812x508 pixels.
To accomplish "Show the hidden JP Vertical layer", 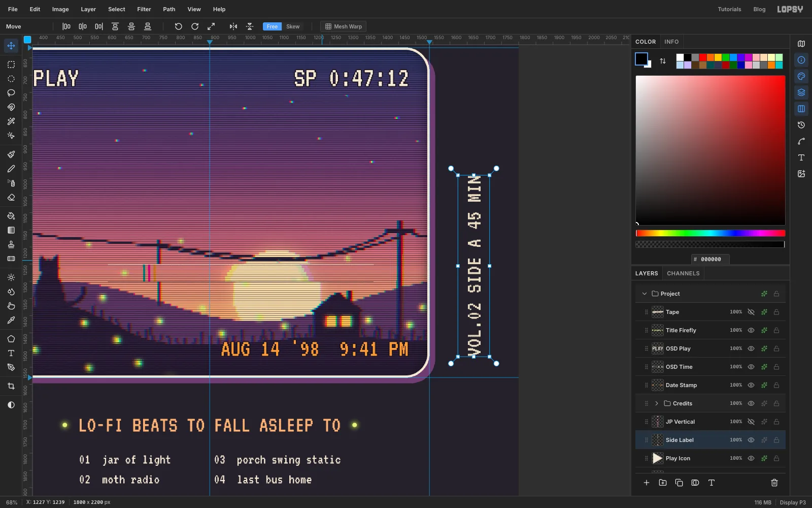I will (x=751, y=422).
